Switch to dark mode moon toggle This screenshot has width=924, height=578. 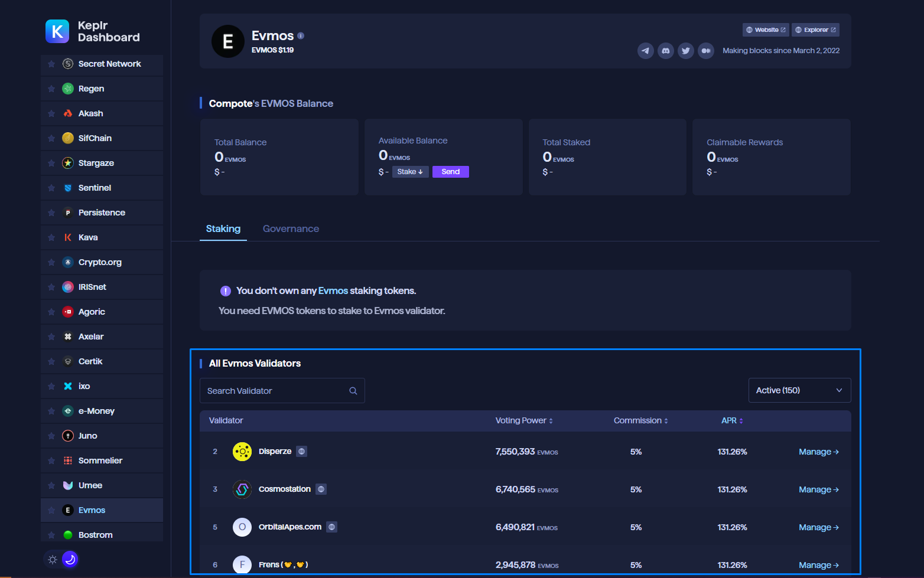click(70, 559)
